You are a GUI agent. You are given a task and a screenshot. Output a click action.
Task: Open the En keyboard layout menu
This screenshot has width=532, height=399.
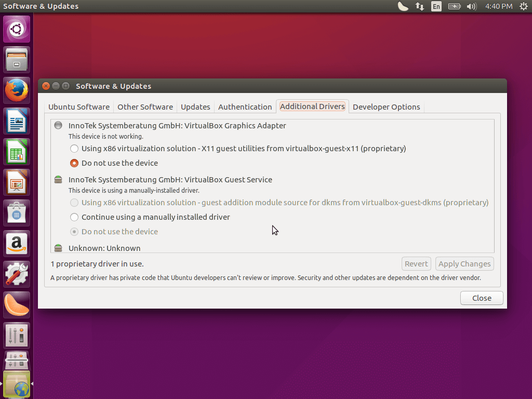pyautogui.click(x=436, y=6)
